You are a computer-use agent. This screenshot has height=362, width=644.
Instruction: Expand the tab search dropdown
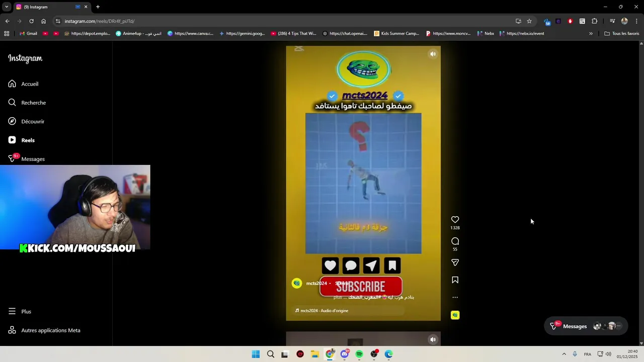(7, 7)
